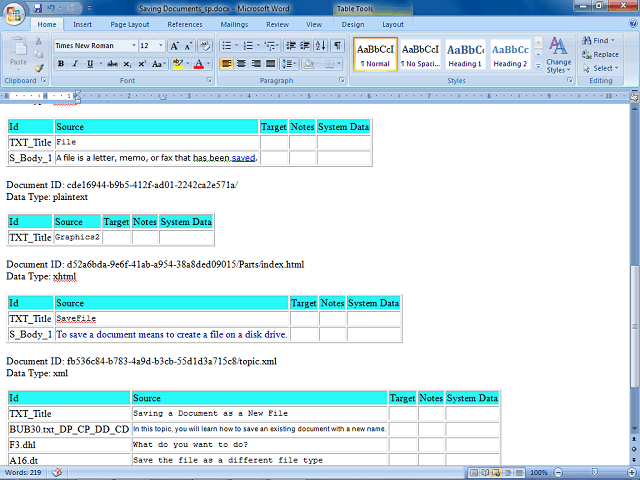Click the proofing errors icon

click(57, 473)
